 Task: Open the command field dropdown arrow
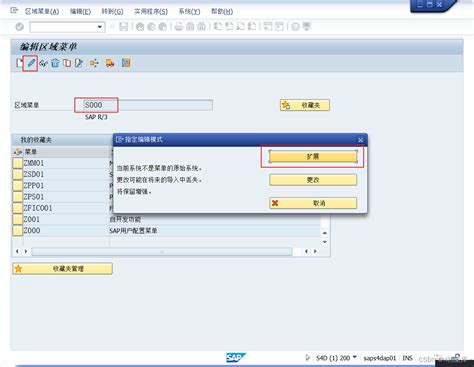pyautogui.click(x=100, y=27)
